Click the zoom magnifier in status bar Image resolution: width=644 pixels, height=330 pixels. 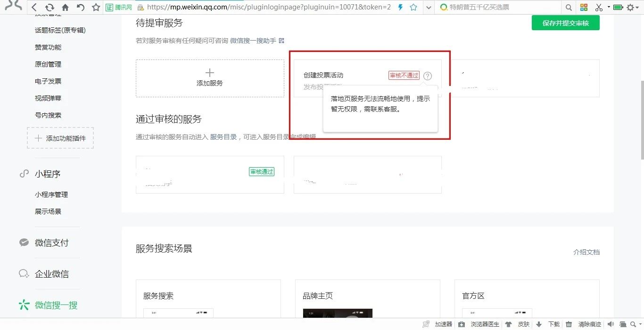[x=632, y=324]
